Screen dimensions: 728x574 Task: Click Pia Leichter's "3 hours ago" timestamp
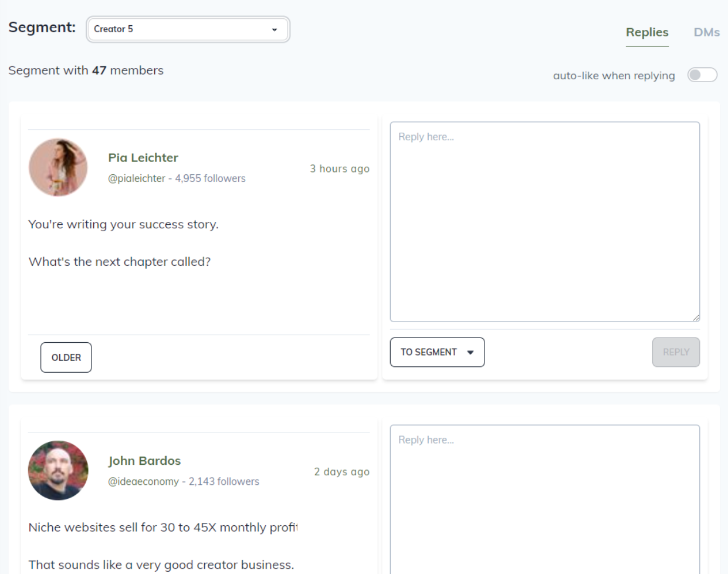340,169
